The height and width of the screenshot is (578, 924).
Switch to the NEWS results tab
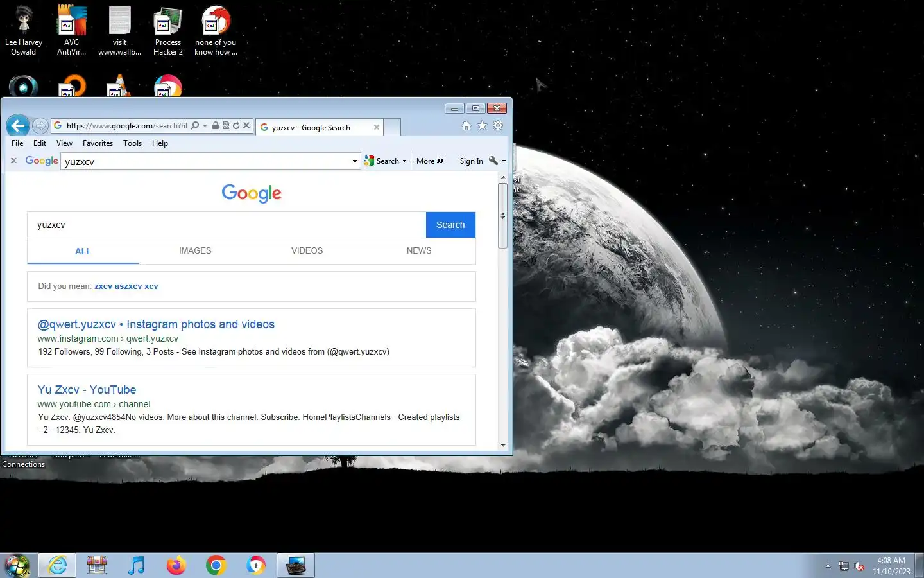point(419,250)
